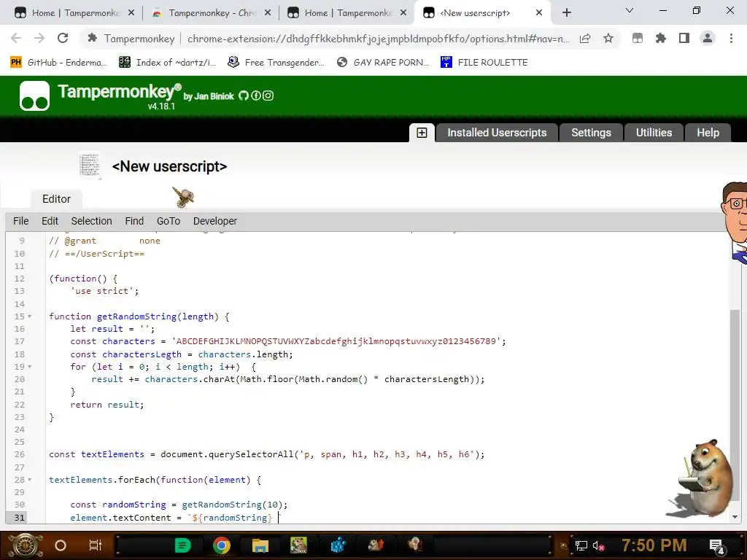Open Installed Userscripts tab
The width and height of the screenshot is (747, 560).
point(497,133)
